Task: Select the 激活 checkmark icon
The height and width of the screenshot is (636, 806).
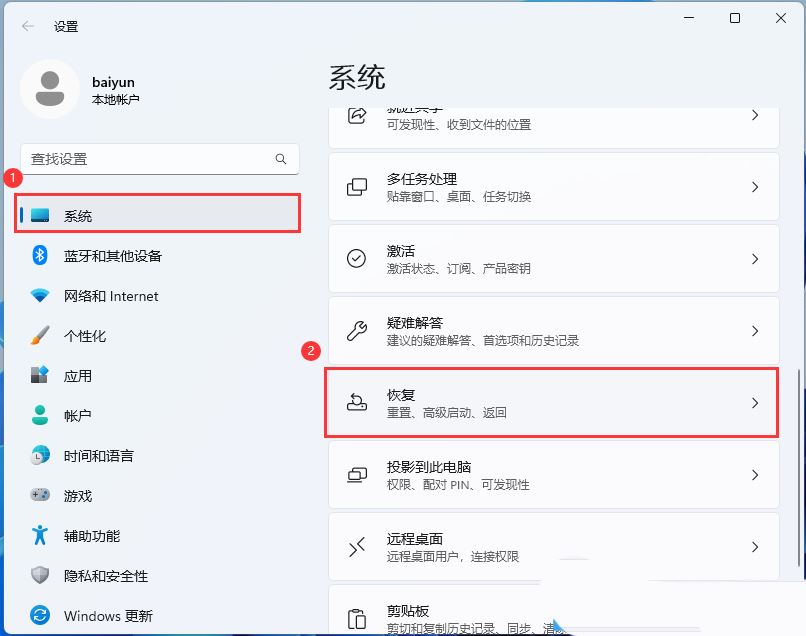Action: pos(355,258)
